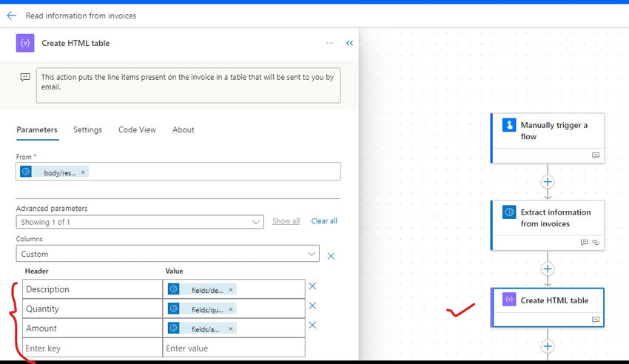629x364 pixels.
Task: Click the body/res... token AI Builder icon
Action: pos(26,172)
